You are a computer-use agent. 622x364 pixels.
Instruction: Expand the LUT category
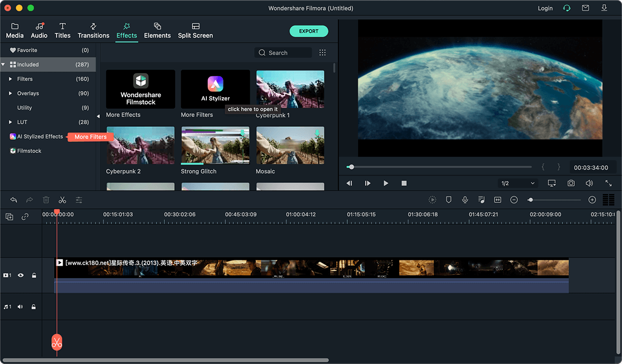10,122
